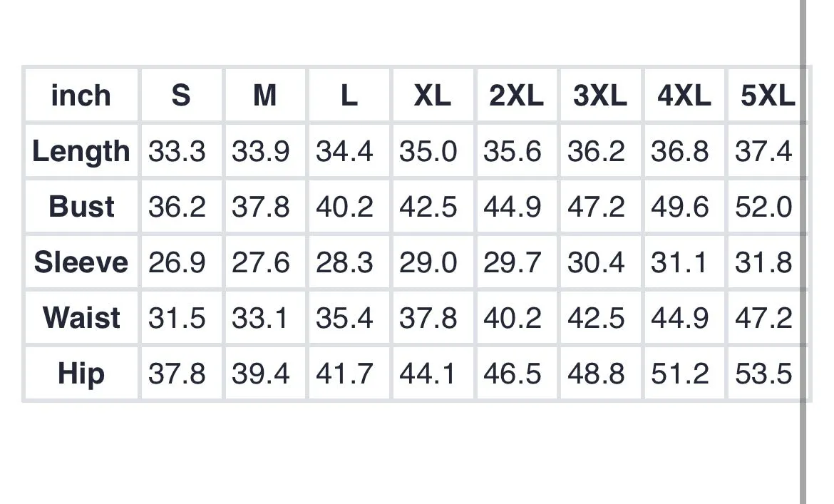Click the XL size column header
Image resolution: width=834 pixels, height=504 pixels.
pos(433,95)
